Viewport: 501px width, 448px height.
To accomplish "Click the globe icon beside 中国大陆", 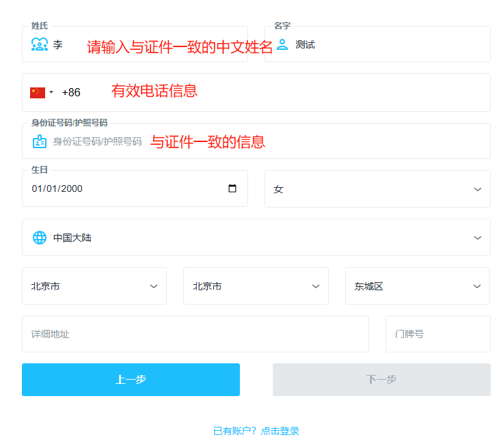I will tap(40, 238).
